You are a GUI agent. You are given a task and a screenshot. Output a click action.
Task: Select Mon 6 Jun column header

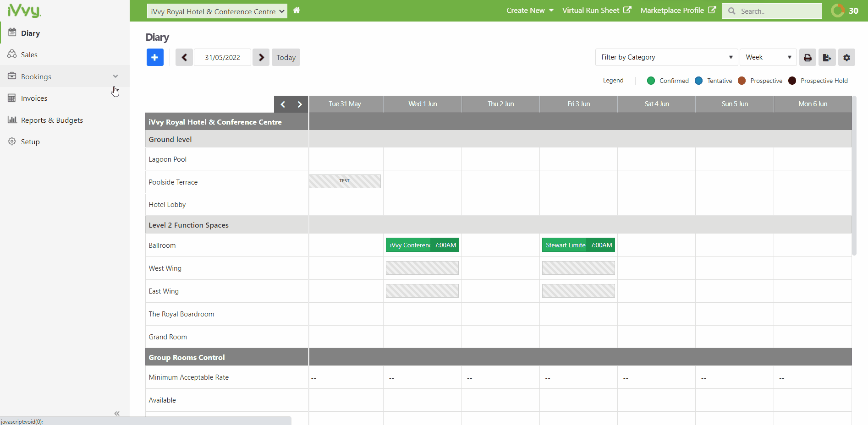[x=813, y=104]
